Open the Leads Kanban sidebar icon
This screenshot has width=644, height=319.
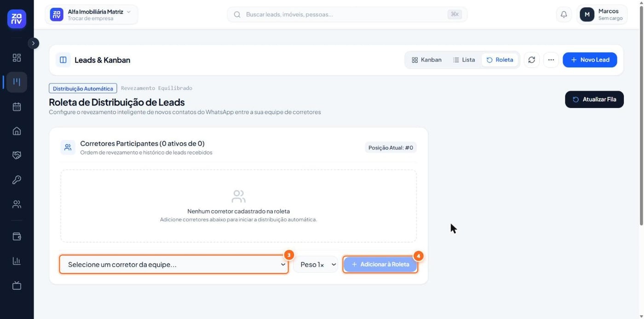click(17, 82)
